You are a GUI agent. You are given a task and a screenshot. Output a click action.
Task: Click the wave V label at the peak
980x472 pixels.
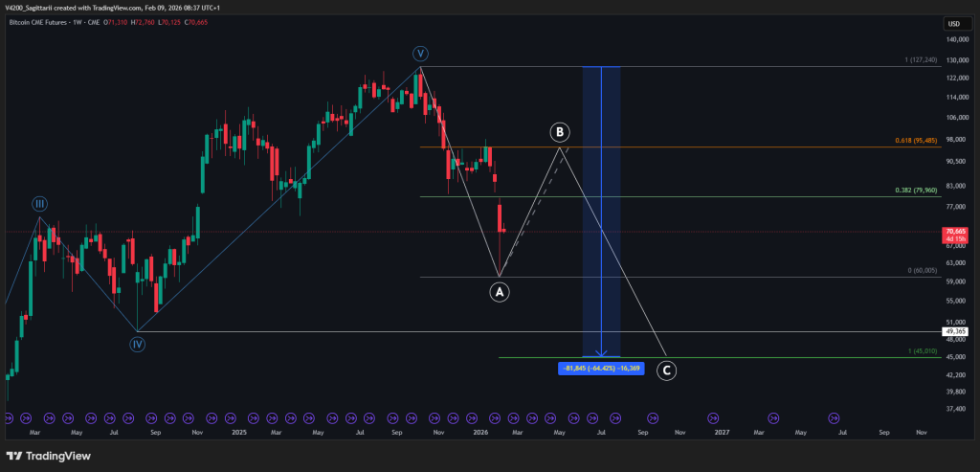tap(420, 53)
